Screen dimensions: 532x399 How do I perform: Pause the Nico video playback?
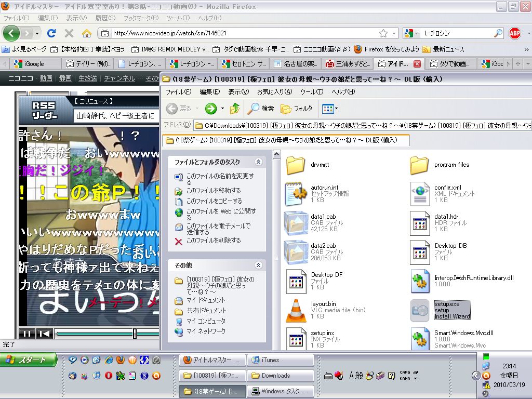tap(27, 334)
